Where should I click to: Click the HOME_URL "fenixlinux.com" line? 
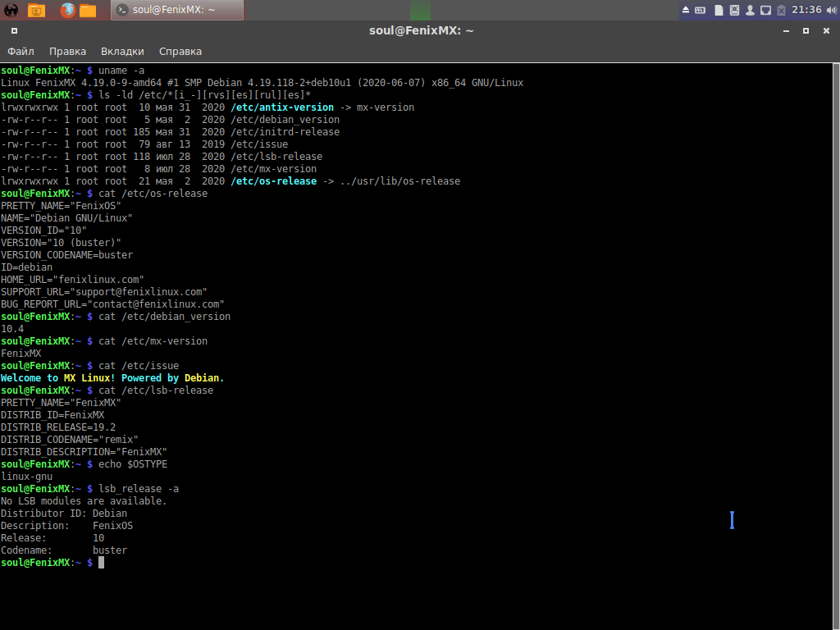coord(73,280)
